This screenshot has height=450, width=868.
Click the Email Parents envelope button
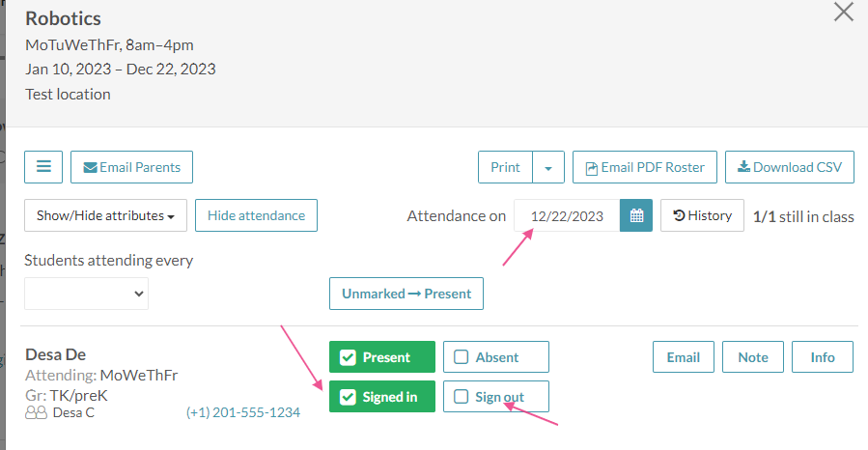point(131,167)
